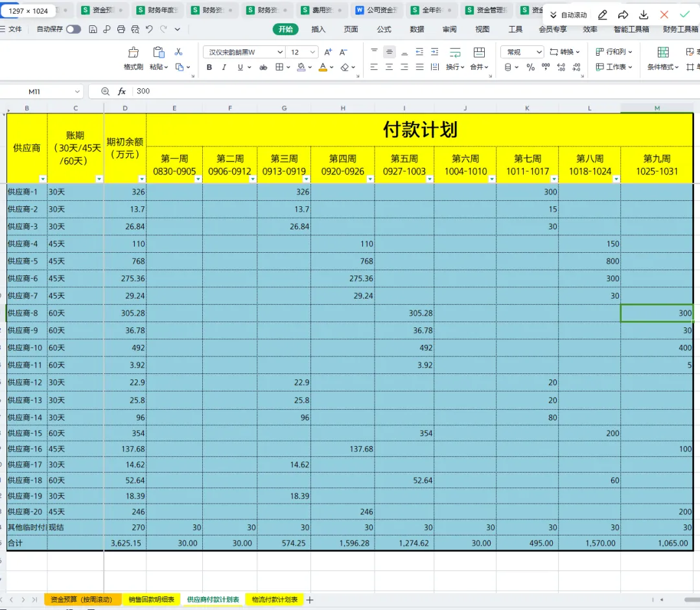This screenshot has width=700, height=610.
Task: Switch to 物流付款计划表 sheet tab
Action: click(275, 599)
